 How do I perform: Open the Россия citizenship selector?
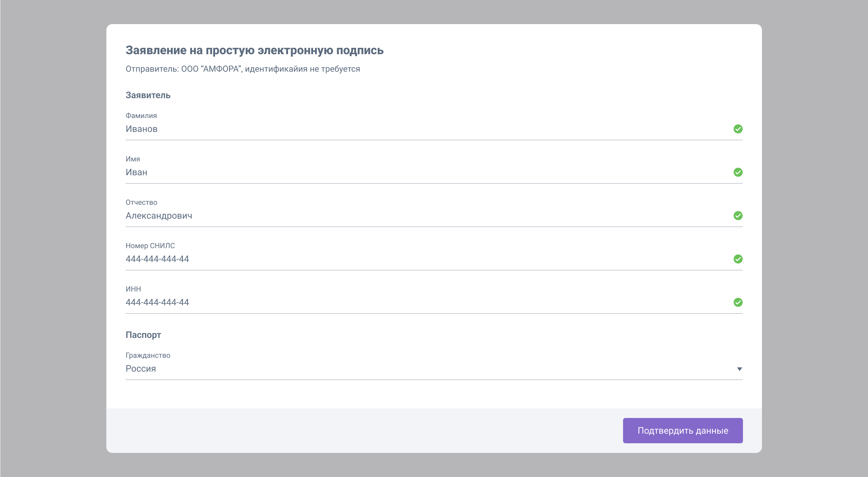tap(404, 369)
